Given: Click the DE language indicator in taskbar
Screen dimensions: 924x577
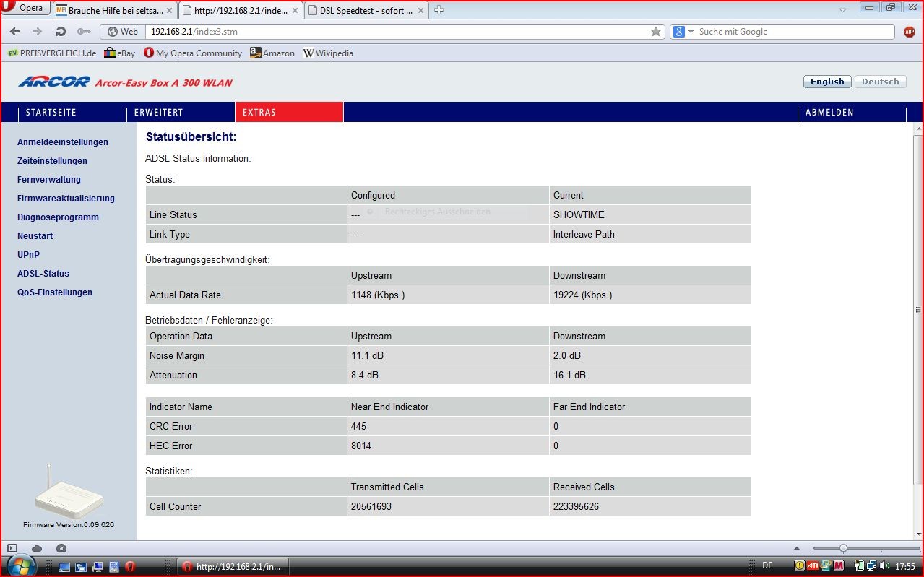Looking at the screenshot, I should pyautogui.click(x=767, y=566).
